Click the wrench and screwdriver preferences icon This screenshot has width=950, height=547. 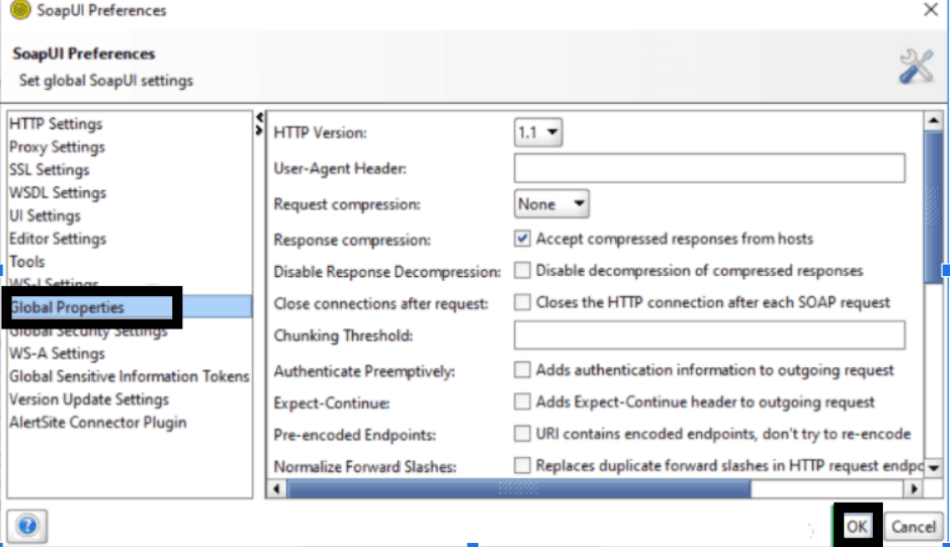coord(915,66)
